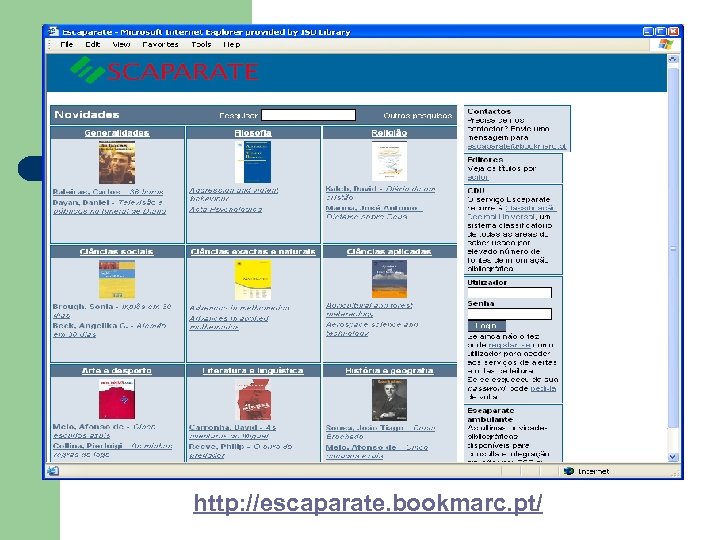Open the Outras pesquisas link

[x=417, y=116]
